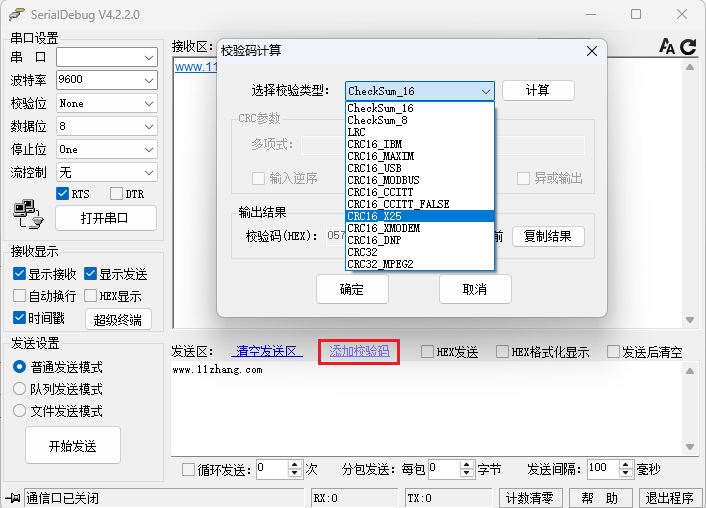Select CRC16_IBM in the list
The image size is (706, 508).
click(x=420, y=144)
